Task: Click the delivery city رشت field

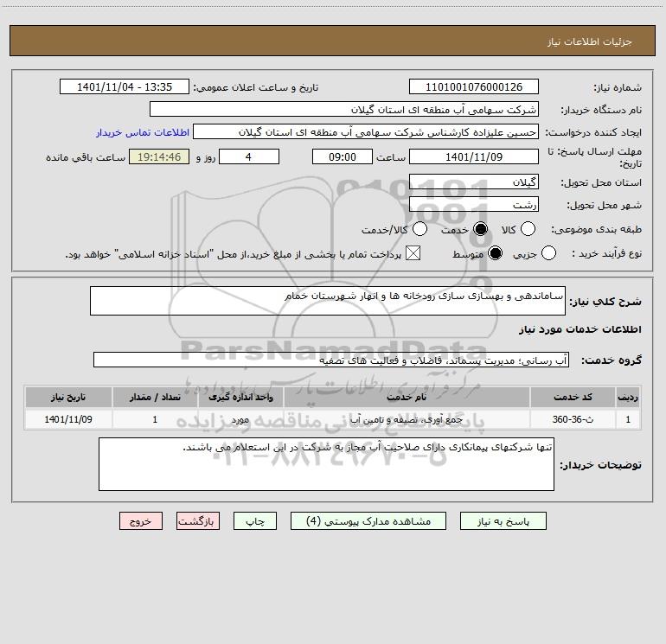Action: (x=474, y=204)
